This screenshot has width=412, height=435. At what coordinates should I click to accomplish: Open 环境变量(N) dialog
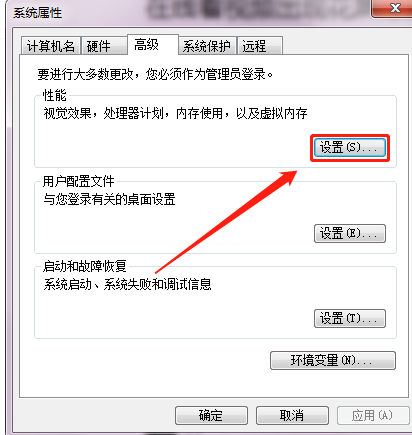(333, 360)
